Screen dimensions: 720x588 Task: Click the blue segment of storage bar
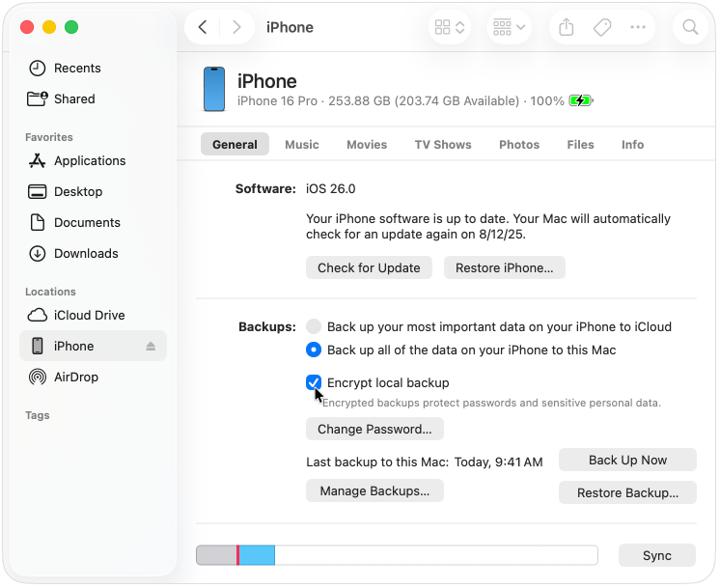point(257,555)
